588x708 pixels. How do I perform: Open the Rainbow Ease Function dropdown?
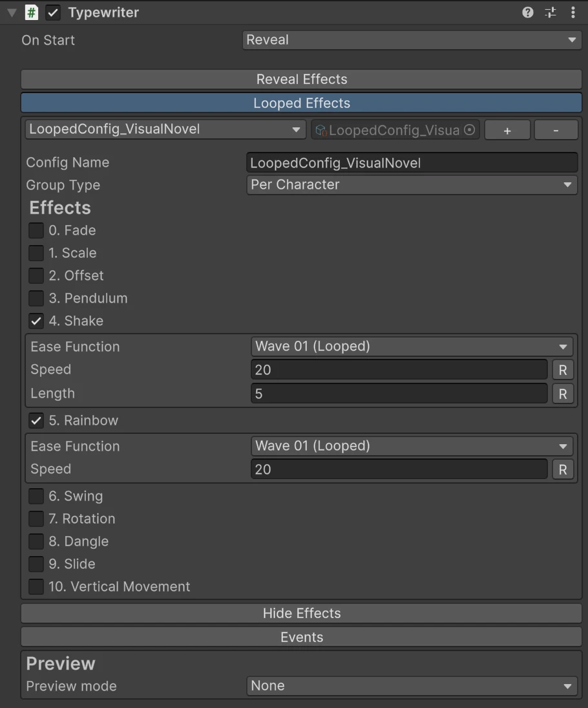(x=412, y=446)
